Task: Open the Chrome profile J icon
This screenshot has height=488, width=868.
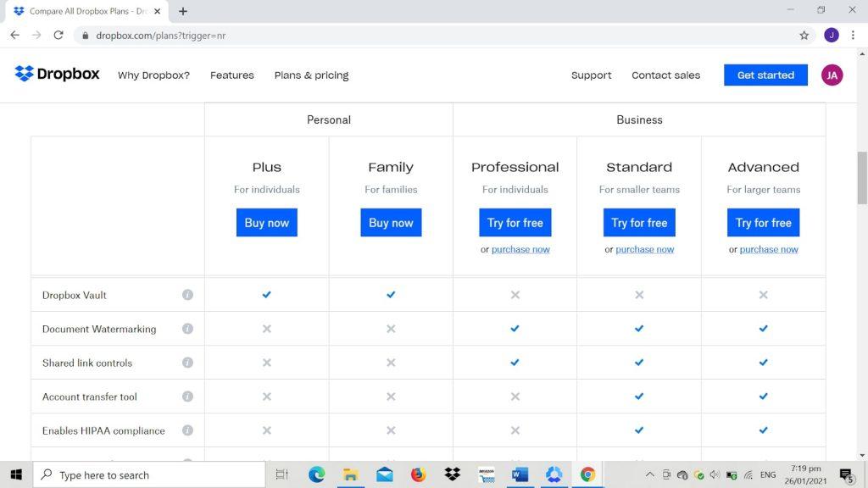Action: pos(831,36)
